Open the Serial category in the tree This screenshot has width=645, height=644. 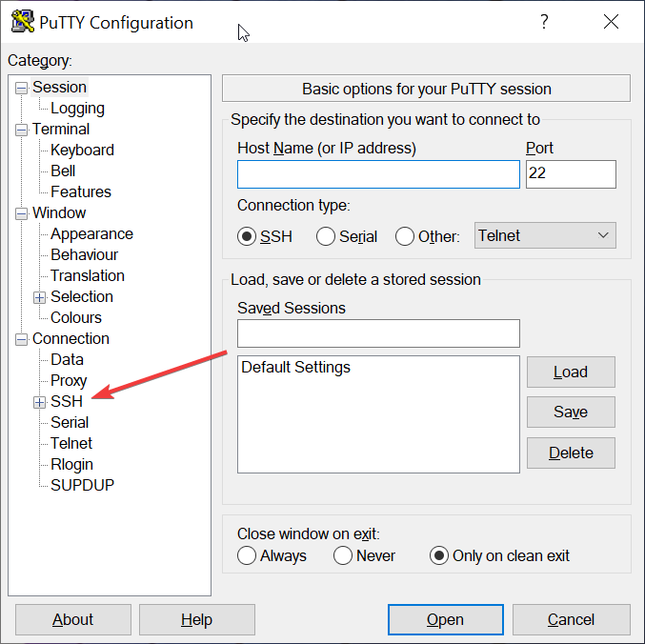point(70,423)
